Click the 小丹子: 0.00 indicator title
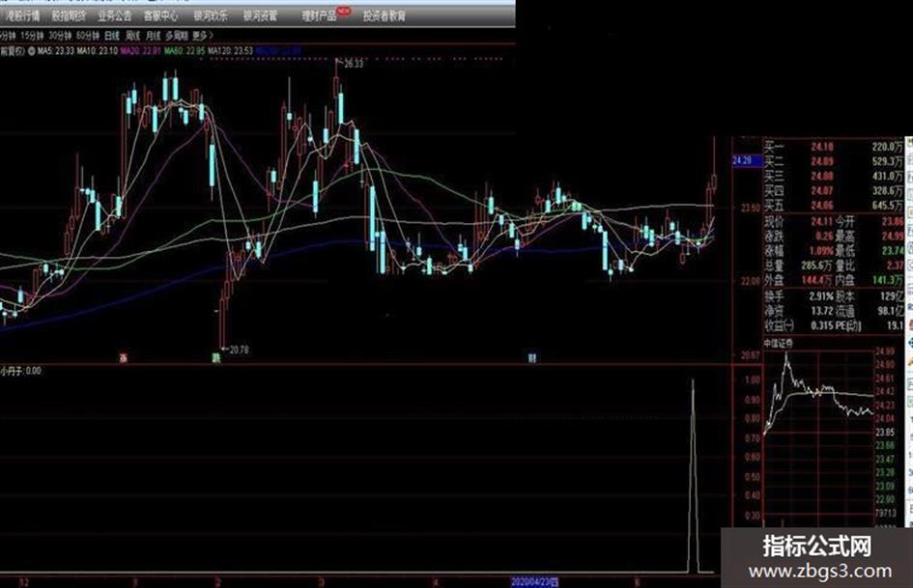The width and height of the screenshot is (913, 588). 21,370
